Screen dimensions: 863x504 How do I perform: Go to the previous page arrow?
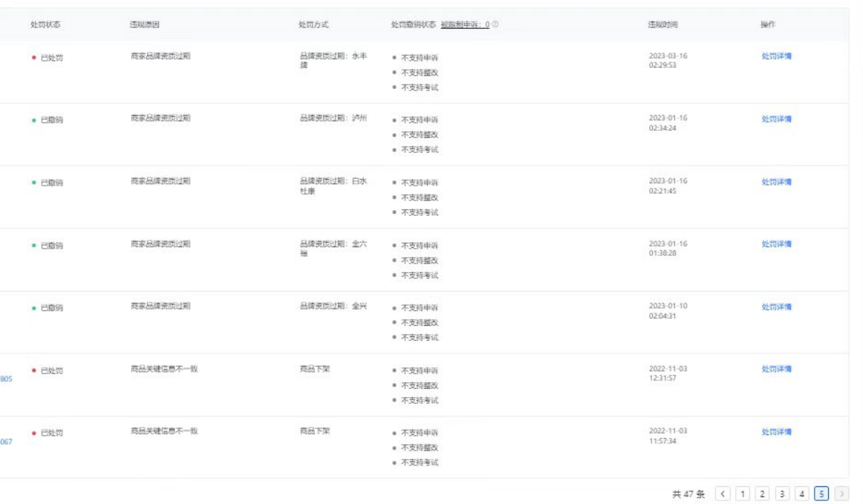[723, 494]
